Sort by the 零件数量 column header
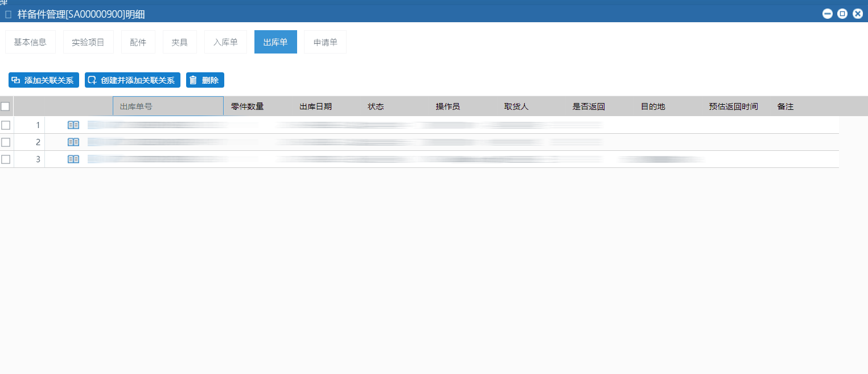Viewport: 868px width, 374px height. tap(248, 106)
